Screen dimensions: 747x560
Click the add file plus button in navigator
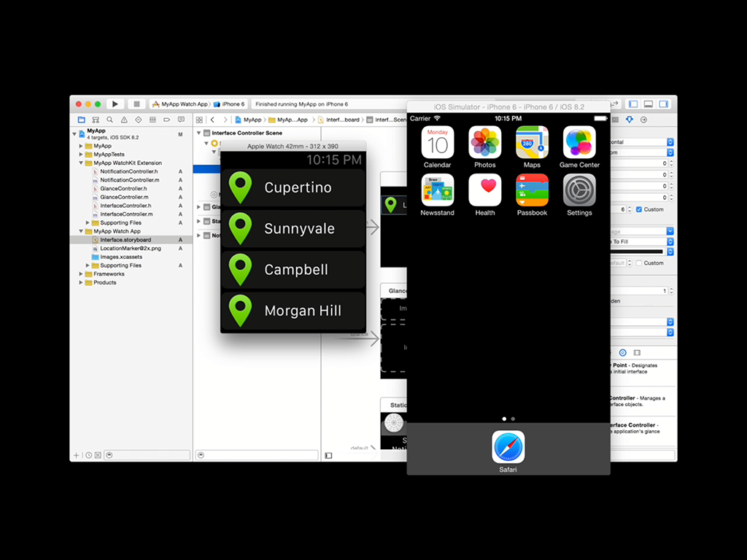tap(76, 455)
